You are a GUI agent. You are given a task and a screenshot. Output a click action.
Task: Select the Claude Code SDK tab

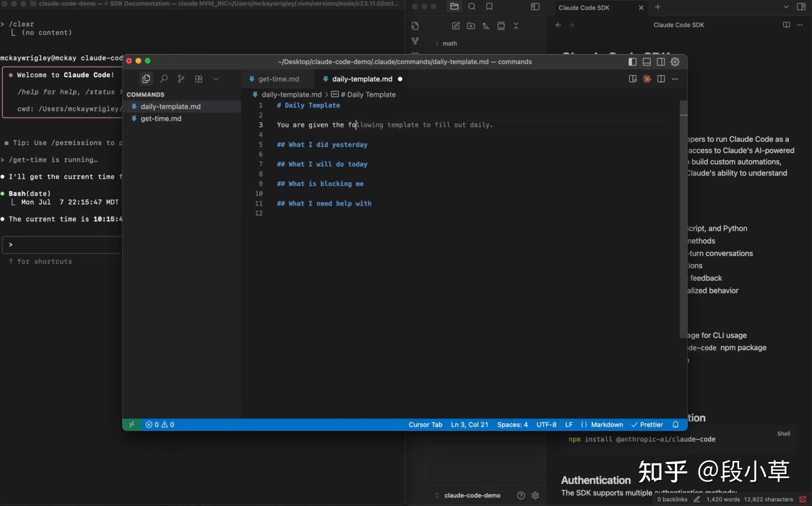click(584, 8)
